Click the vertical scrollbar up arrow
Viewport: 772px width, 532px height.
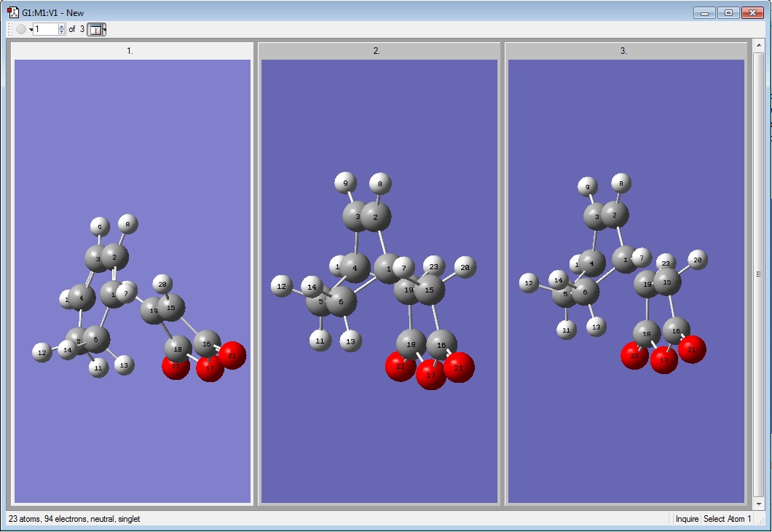[x=759, y=45]
